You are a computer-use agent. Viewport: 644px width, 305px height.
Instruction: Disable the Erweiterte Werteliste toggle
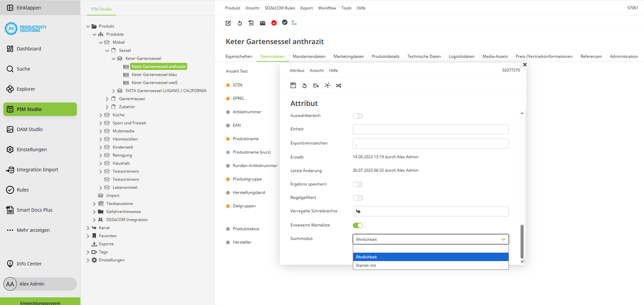click(358, 225)
